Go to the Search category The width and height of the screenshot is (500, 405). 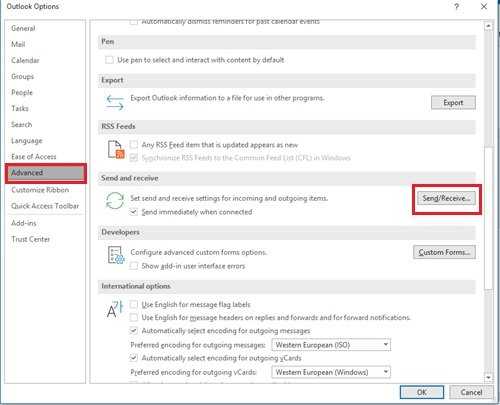click(x=22, y=124)
